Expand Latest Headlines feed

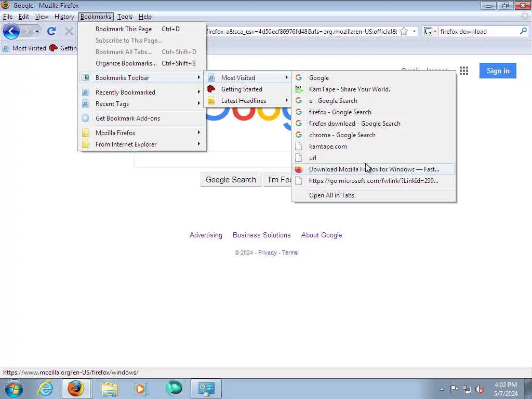pyautogui.click(x=248, y=101)
